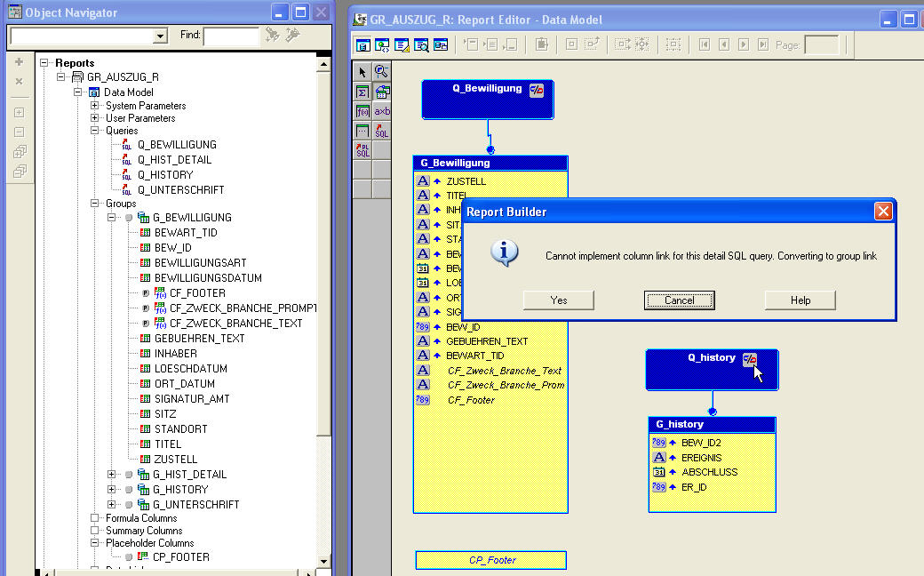Click the Create plus icon in Navigator
The width and height of the screenshot is (924, 576).
[19, 62]
